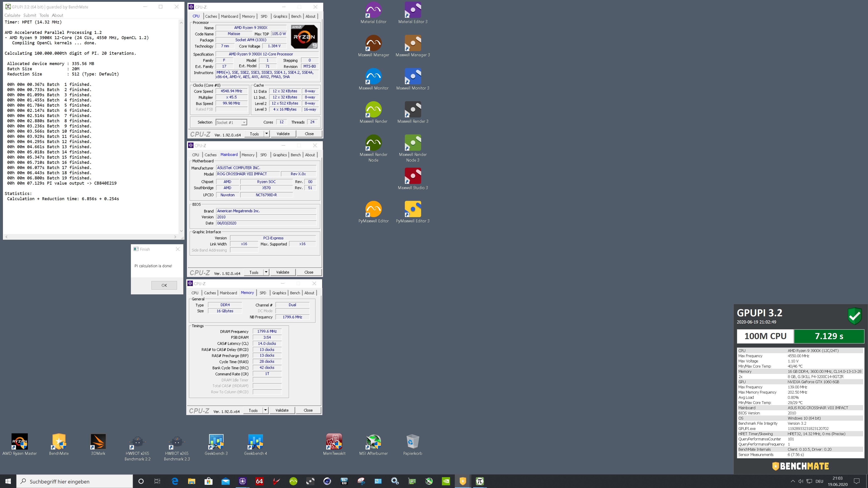Viewport: 868px width, 488px height.
Task: Open Microsoft Store from taskbar
Action: click(208, 481)
